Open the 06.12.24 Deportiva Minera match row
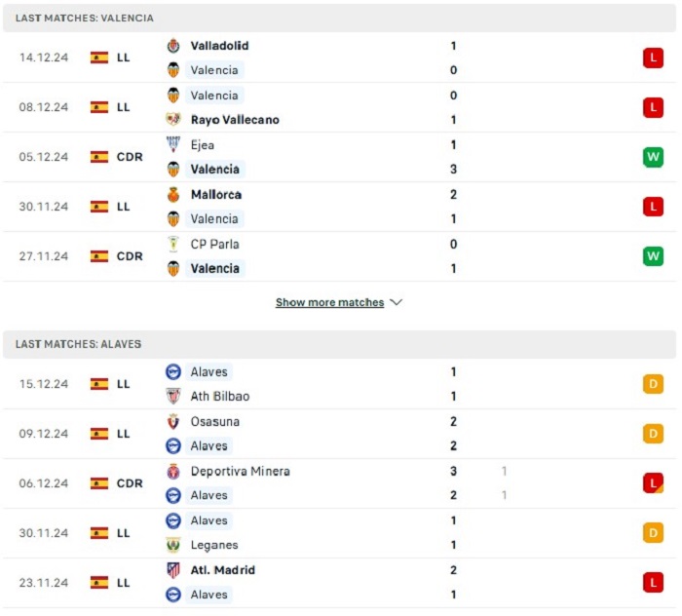The height and width of the screenshot is (616, 682). (x=339, y=483)
